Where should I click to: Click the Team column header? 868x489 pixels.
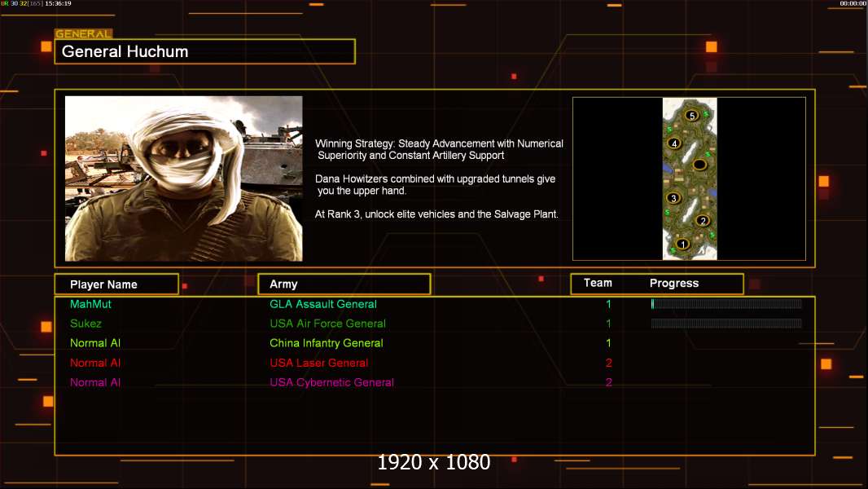pyautogui.click(x=598, y=283)
